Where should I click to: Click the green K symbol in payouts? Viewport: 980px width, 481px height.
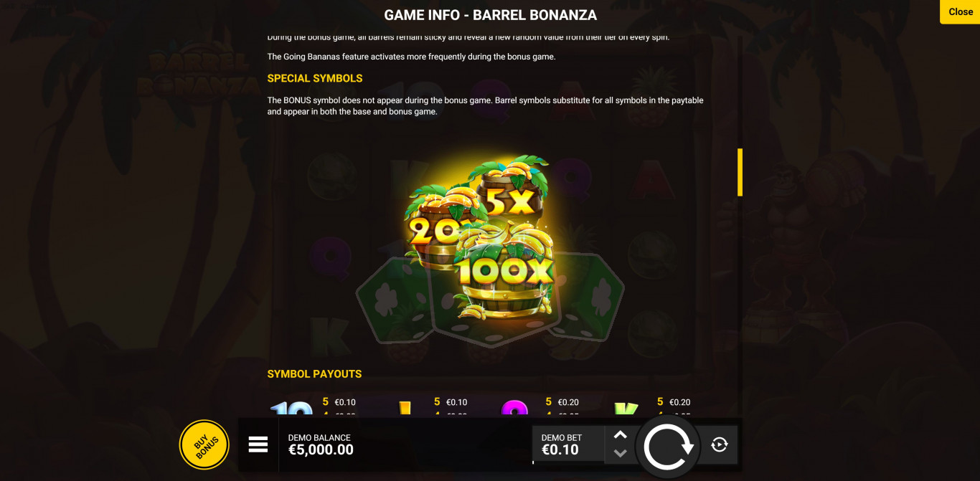click(626, 410)
